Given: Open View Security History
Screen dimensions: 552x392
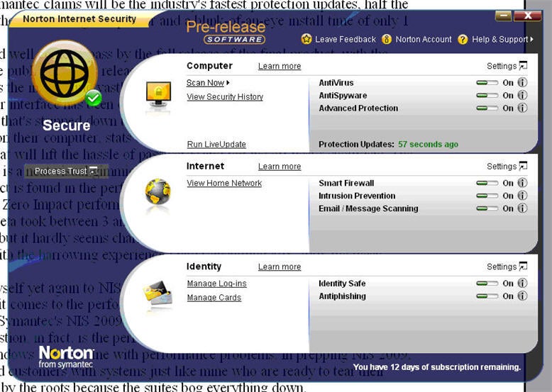Looking at the screenshot, I should (225, 96).
